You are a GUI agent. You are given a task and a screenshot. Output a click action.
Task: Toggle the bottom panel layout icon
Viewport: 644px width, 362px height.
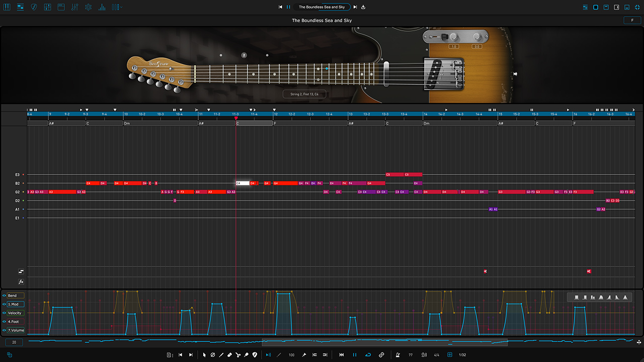pos(627,7)
